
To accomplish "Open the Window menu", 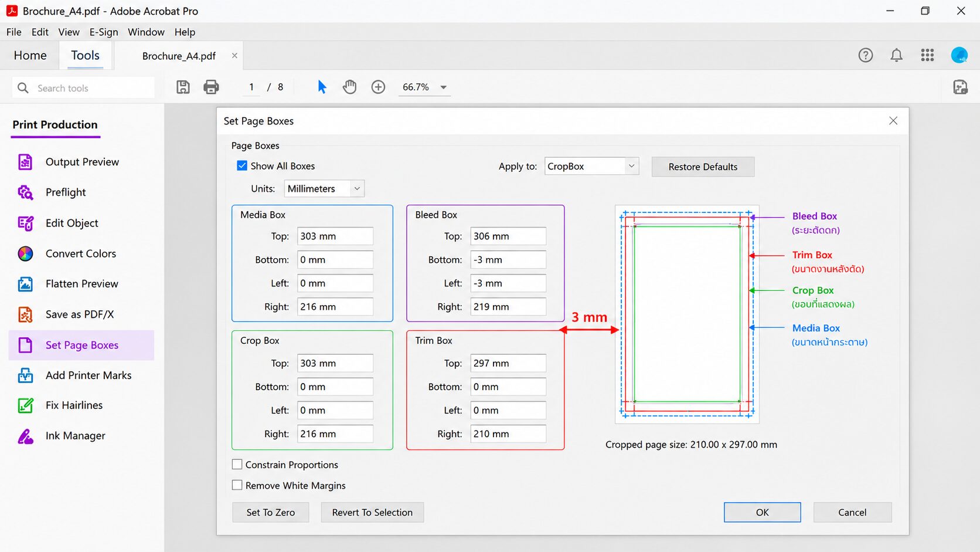I will pyautogui.click(x=146, y=32).
